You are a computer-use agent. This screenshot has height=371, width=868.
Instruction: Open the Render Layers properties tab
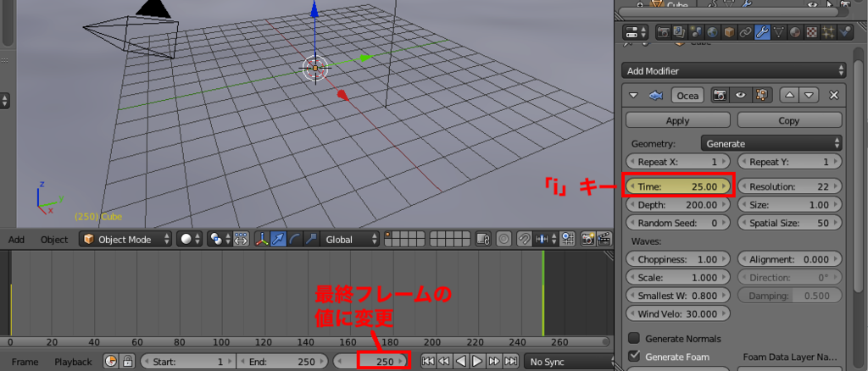click(680, 32)
